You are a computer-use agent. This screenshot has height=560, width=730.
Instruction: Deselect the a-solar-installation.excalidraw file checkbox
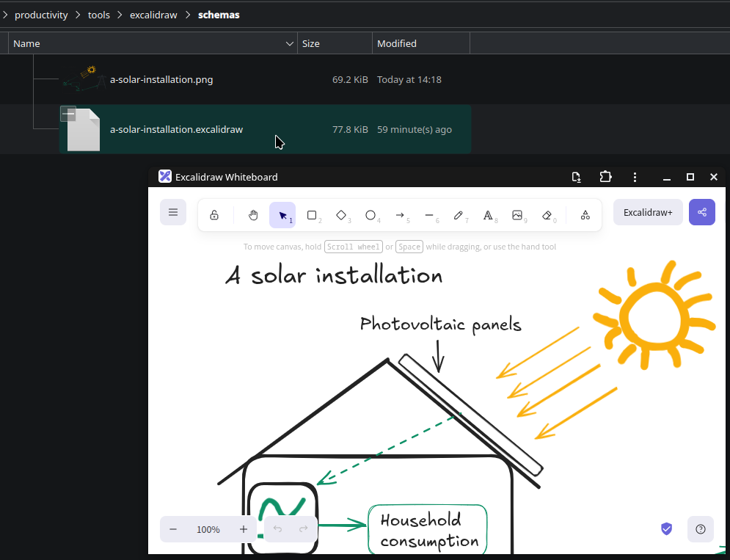[x=68, y=114]
